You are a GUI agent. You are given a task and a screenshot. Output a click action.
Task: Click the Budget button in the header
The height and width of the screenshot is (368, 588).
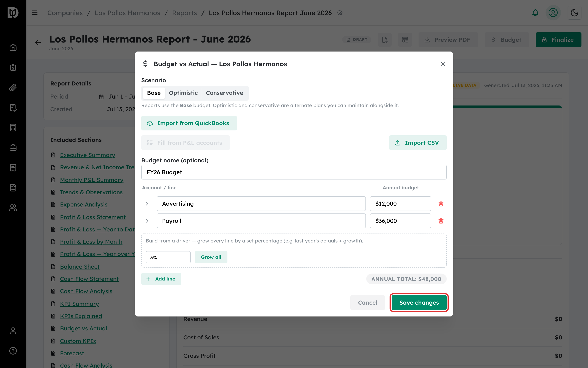pyautogui.click(x=507, y=40)
